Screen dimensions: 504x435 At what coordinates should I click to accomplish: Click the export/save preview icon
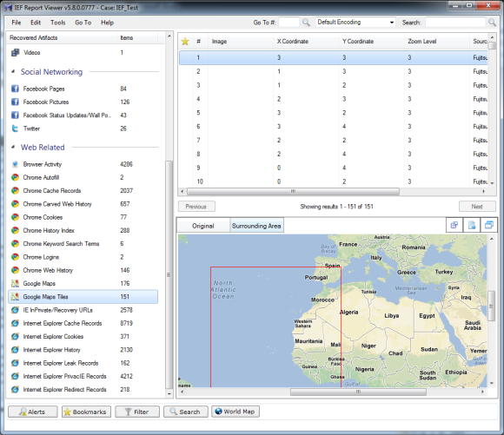point(472,225)
